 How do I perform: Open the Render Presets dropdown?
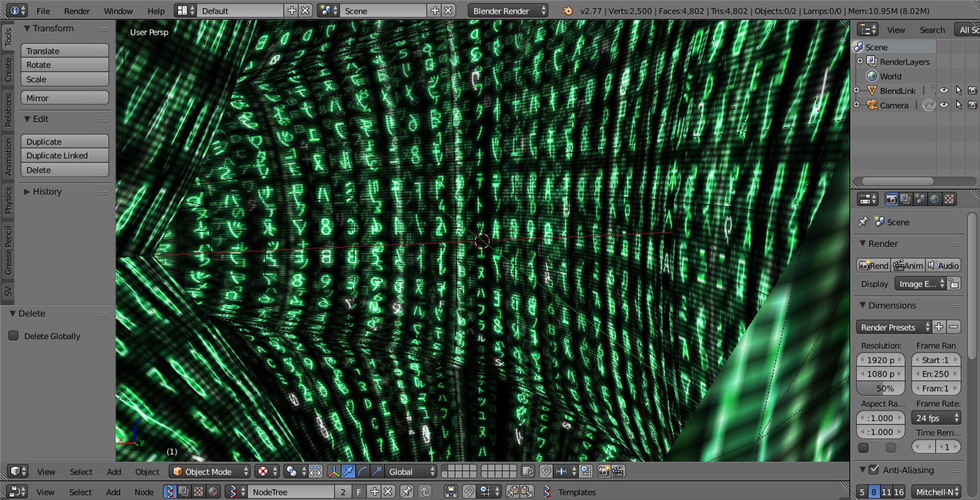click(x=894, y=327)
